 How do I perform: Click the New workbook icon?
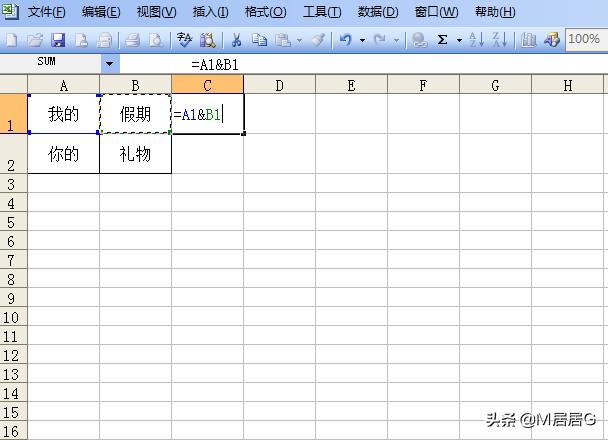[12, 40]
